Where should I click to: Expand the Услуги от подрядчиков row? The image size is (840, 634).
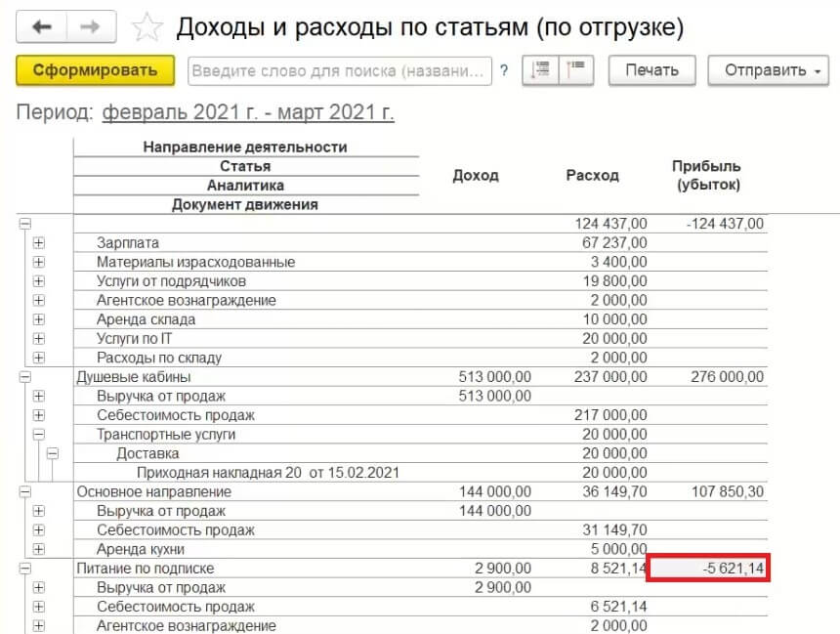(x=38, y=281)
